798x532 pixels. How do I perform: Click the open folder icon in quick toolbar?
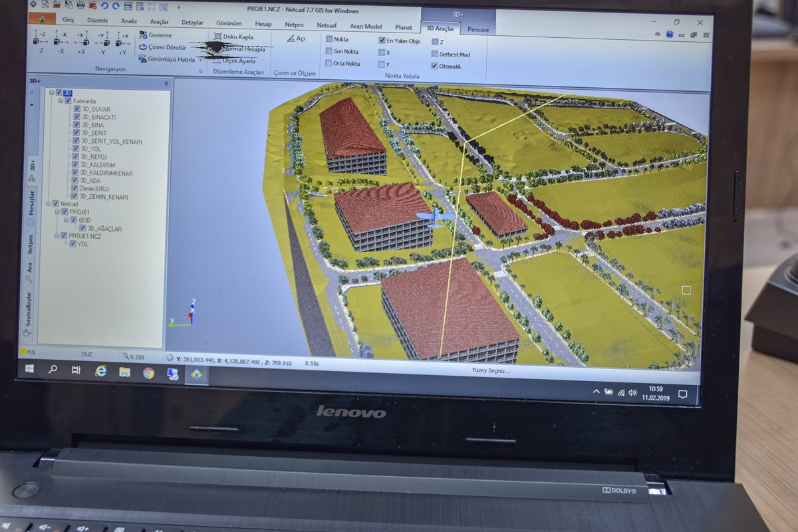pyautogui.click(x=57, y=5)
